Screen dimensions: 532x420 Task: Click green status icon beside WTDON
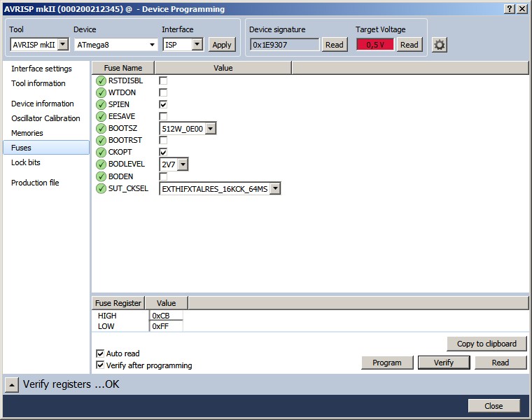101,92
